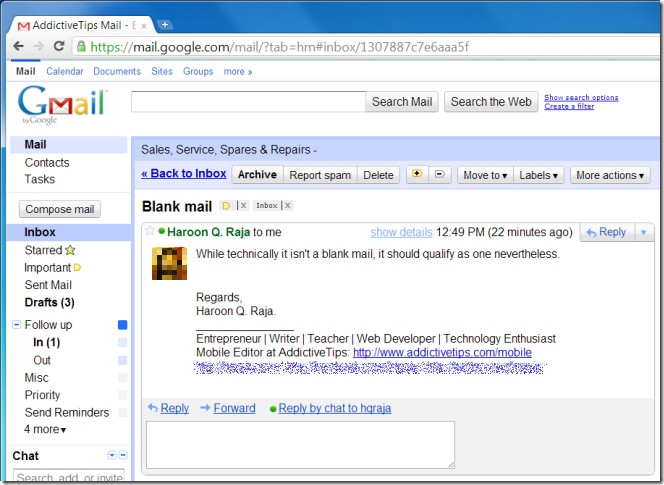Screen dimensions: 664x485
Task: Click the Delete button
Action: (x=379, y=175)
